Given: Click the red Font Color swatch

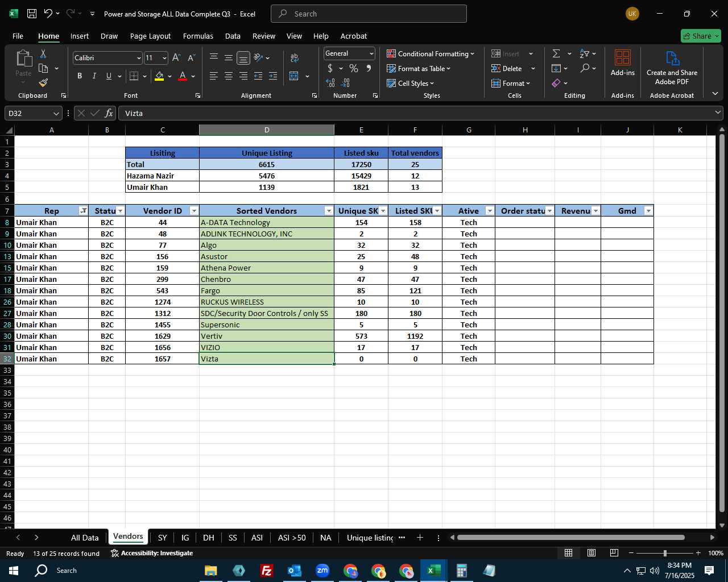Looking at the screenshot, I should [x=183, y=76].
